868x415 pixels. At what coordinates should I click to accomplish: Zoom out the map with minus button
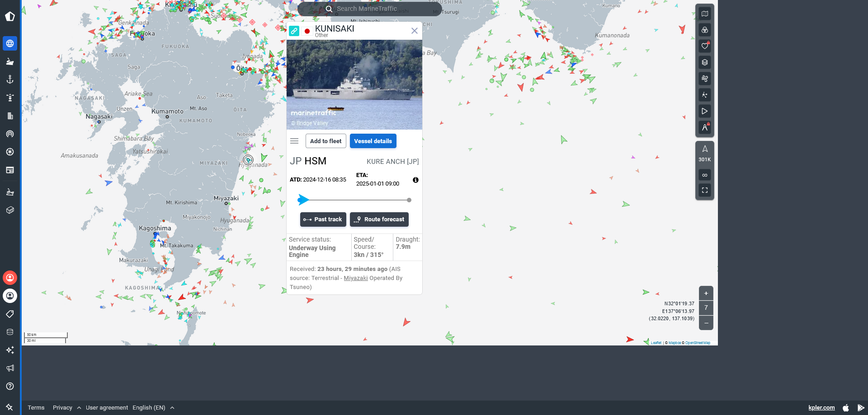[706, 323]
